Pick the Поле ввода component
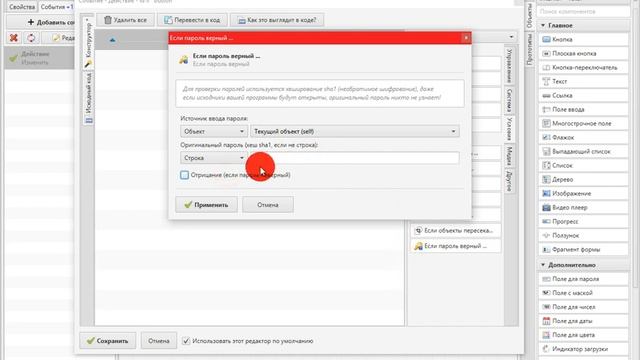Viewport: 640px width, 360px height. click(583, 109)
